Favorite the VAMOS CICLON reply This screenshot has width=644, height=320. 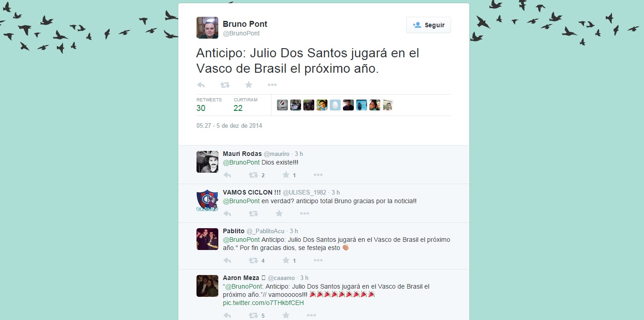(x=279, y=214)
